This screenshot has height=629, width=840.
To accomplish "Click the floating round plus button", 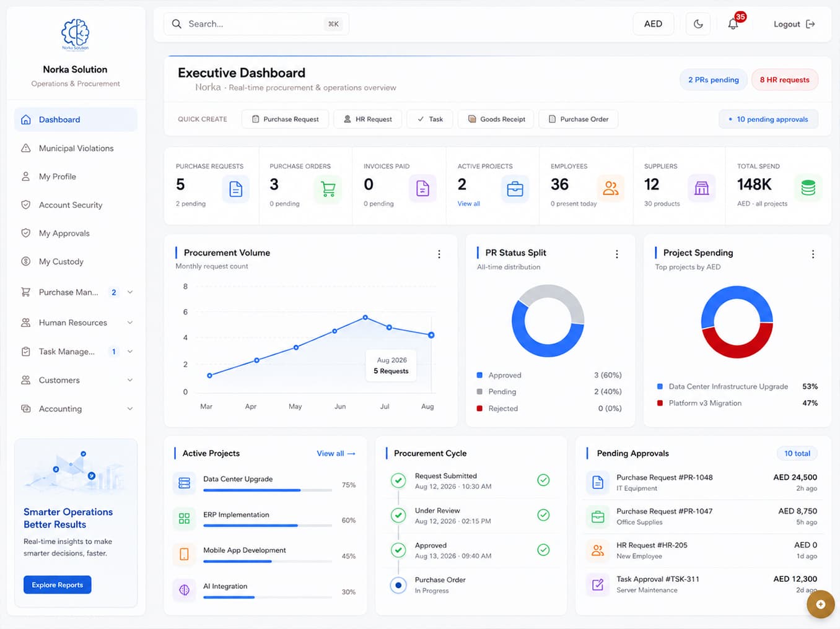I will [821, 604].
